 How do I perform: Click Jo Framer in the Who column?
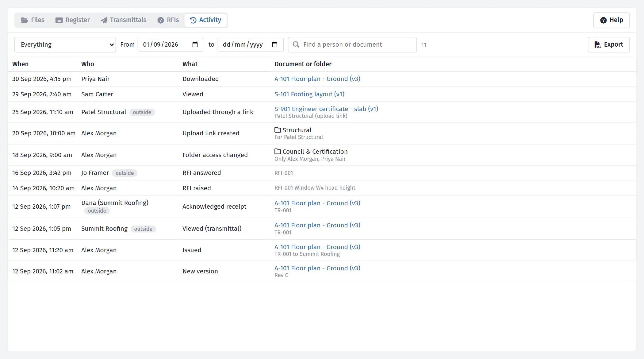click(x=95, y=173)
